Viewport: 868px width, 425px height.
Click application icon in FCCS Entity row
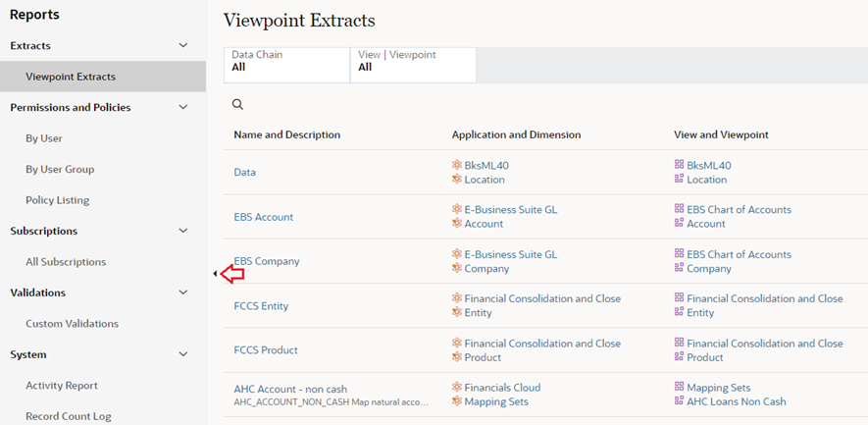pos(457,298)
